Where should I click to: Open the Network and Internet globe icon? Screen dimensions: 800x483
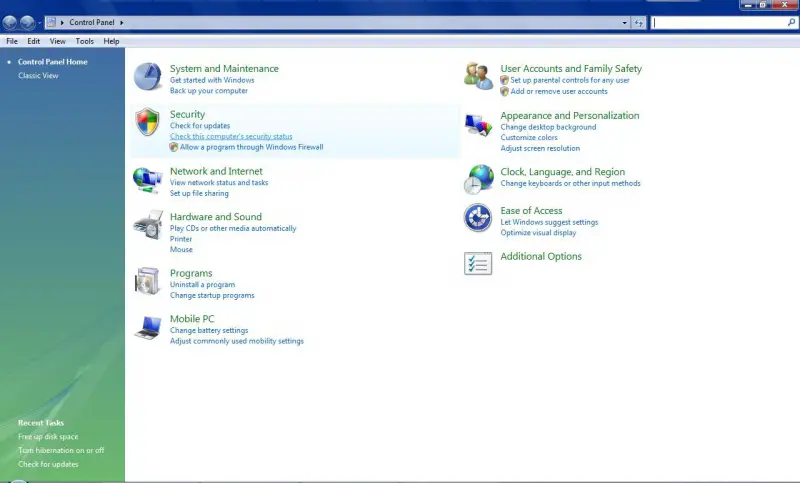tap(148, 180)
